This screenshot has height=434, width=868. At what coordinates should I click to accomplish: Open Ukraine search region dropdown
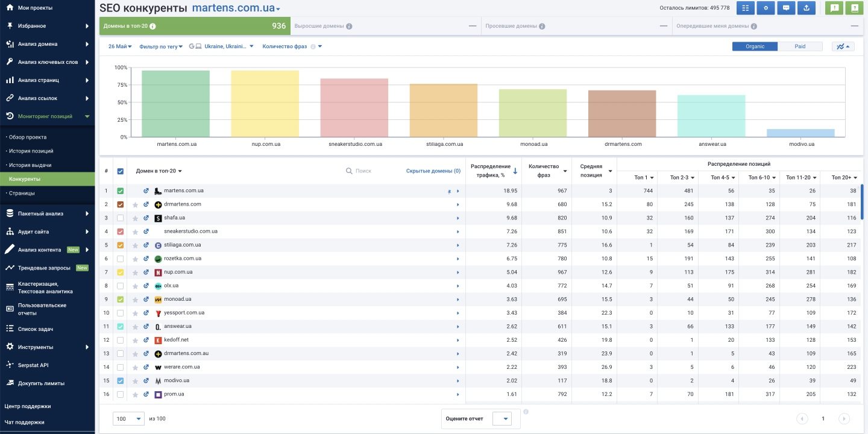221,46
